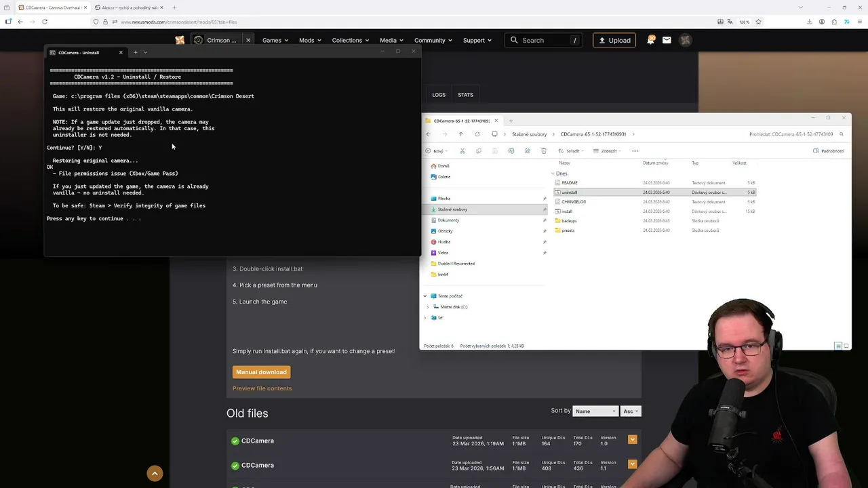The height and width of the screenshot is (488, 868).
Task: Expand Místní disk (C:) tree node
Action: (x=427, y=307)
